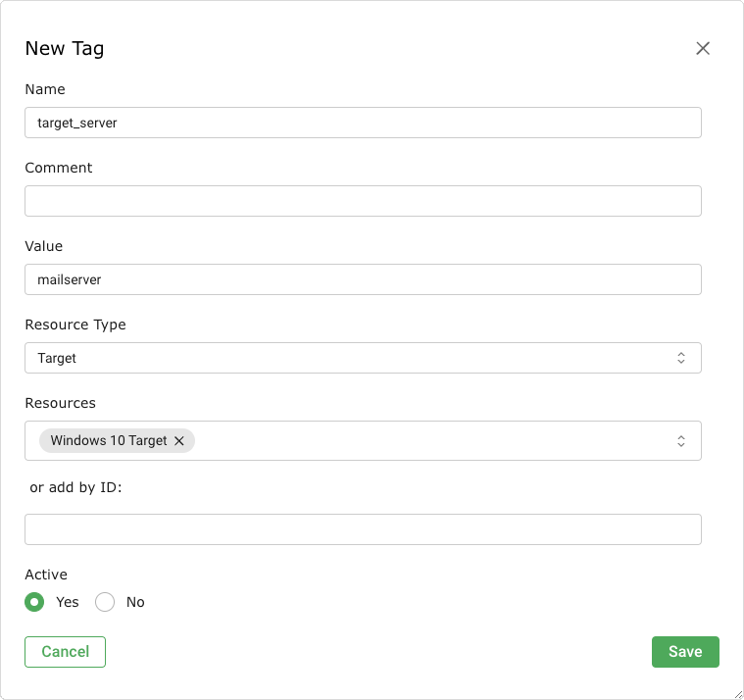Click the Value field containing mailserver
The image size is (744, 700).
tap(363, 279)
